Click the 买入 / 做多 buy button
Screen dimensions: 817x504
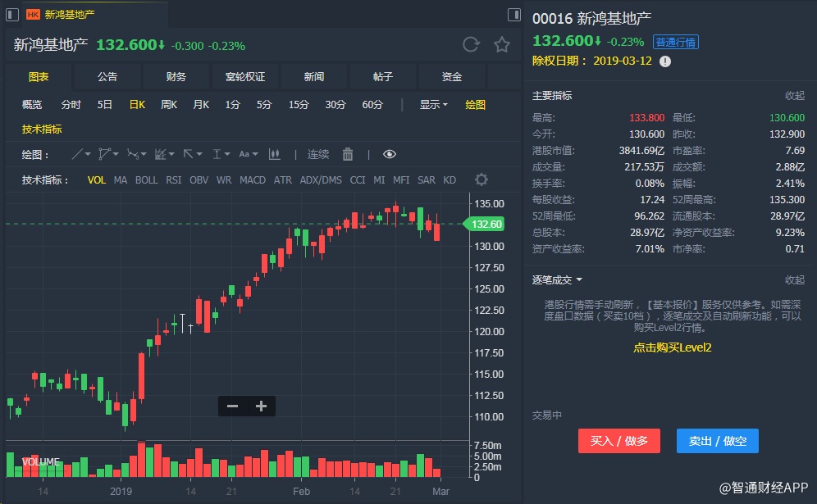tap(619, 441)
